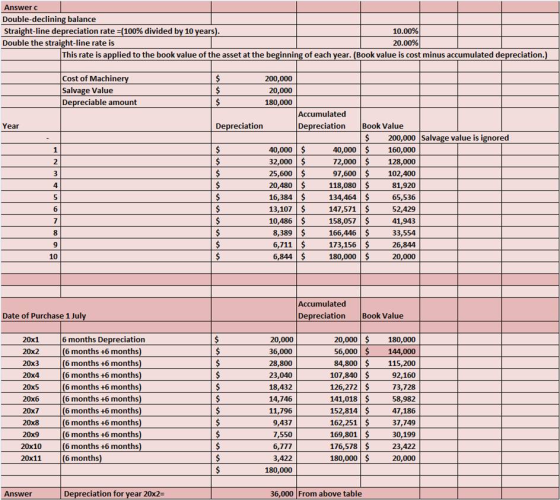Select year 1 depreciation 40,000 in Depreciation column
Viewport: 560px width, 500px height.
tap(254, 150)
